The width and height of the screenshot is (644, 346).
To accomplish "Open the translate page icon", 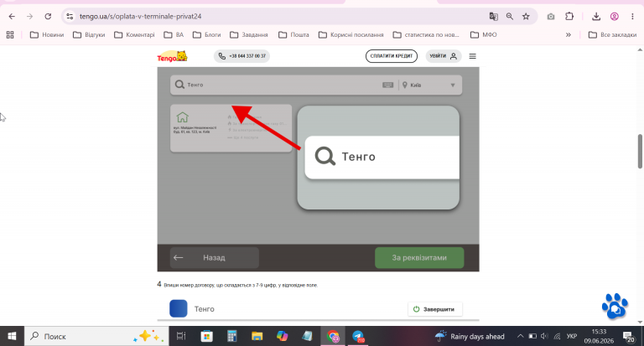I will point(493,17).
